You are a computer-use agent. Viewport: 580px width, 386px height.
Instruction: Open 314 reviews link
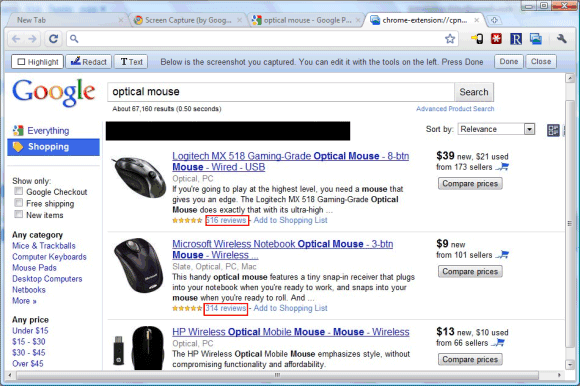click(x=226, y=308)
